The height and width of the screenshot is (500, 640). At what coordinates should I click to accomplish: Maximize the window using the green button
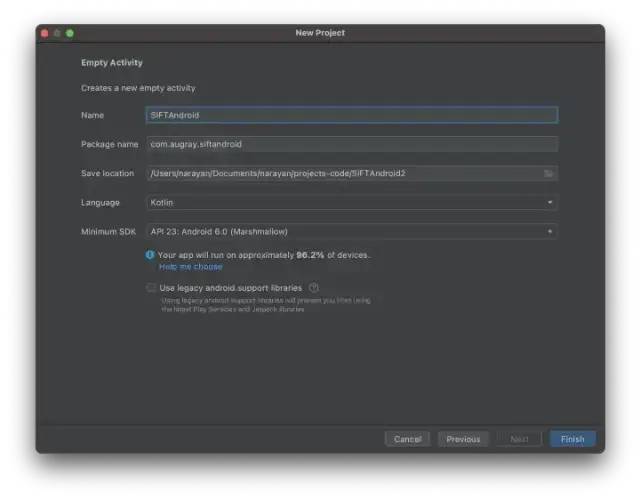[x=70, y=33]
